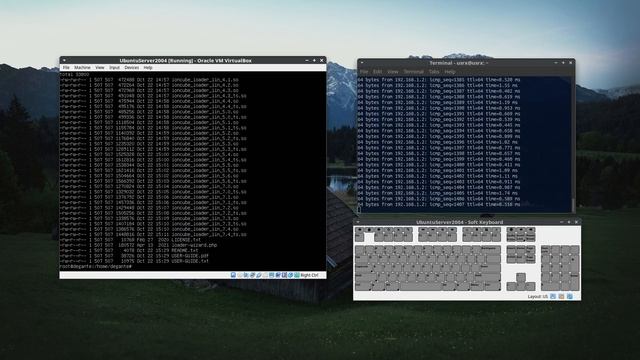Click the README.txt line in VM console
Screen dimensions: 640x360
[x=129, y=251]
